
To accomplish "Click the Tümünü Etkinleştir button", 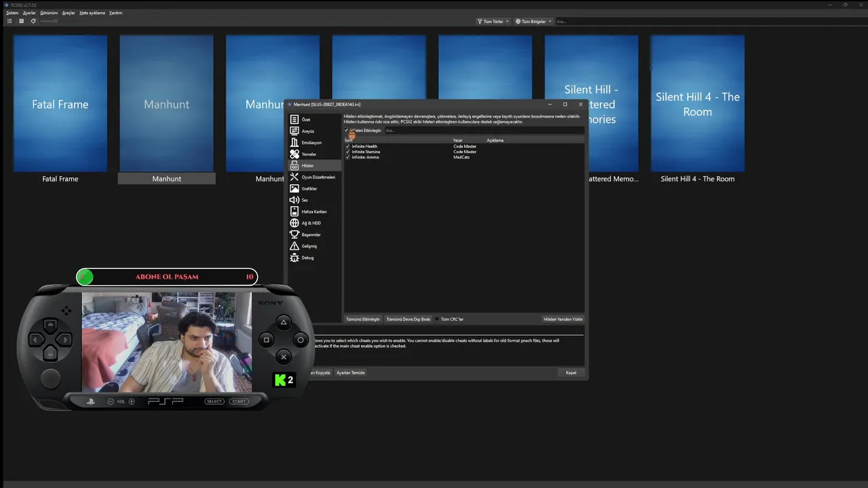I will 363,319.
